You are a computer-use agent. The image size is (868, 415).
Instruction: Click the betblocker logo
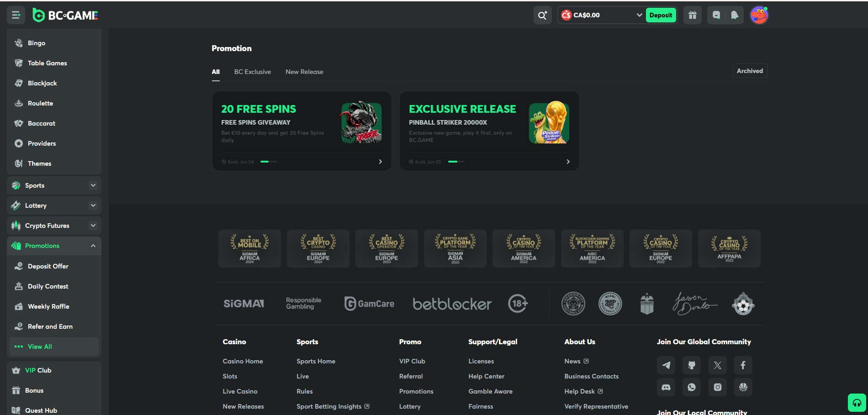click(452, 304)
